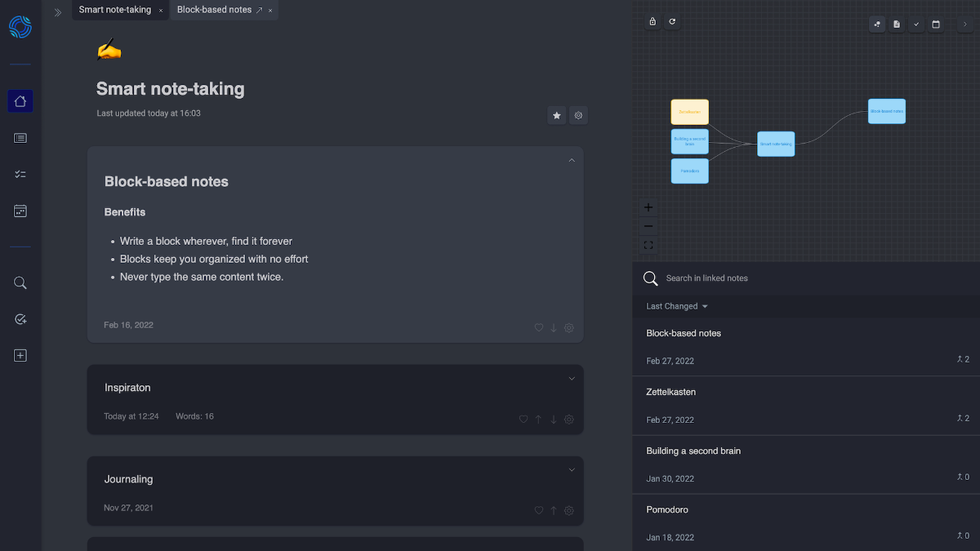Open Zettelkasten in linked notes list
Image resolution: width=980 pixels, height=551 pixels.
coord(671,392)
